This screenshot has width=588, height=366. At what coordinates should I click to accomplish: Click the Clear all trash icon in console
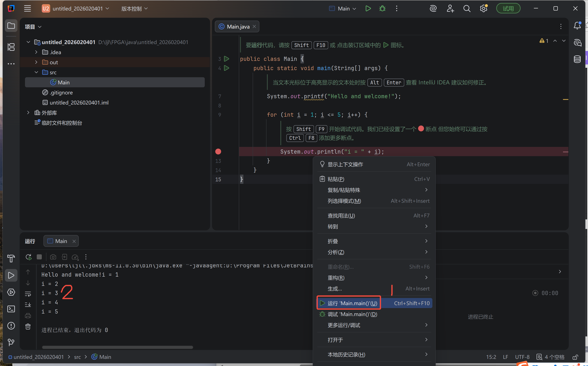28,327
